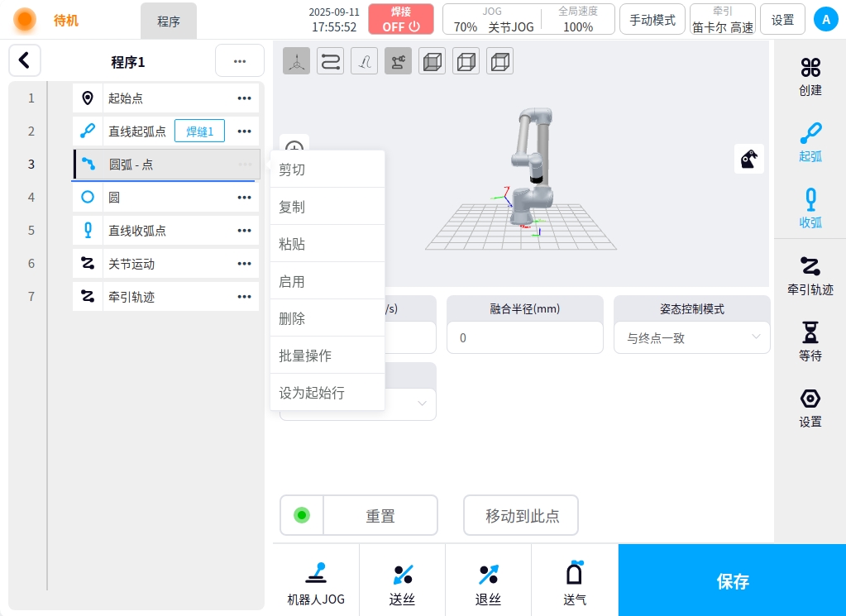Expand the 姿态控制模式 dropdown
Viewport: 846px width, 616px height.
click(x=691, y=337)
